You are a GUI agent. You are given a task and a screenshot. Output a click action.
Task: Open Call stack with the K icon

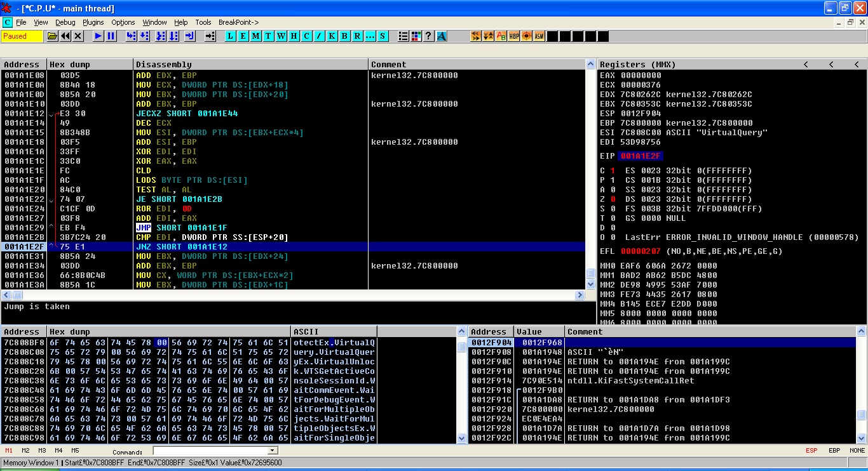coord(332,36)
